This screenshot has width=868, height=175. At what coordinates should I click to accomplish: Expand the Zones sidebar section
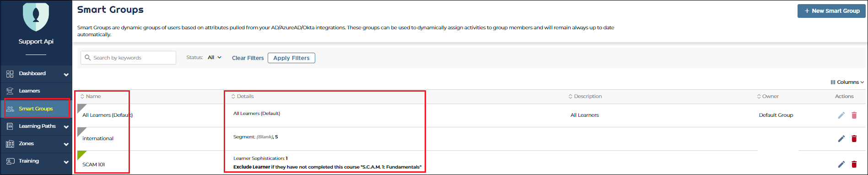pyautogui.click(x=66, y=144)
